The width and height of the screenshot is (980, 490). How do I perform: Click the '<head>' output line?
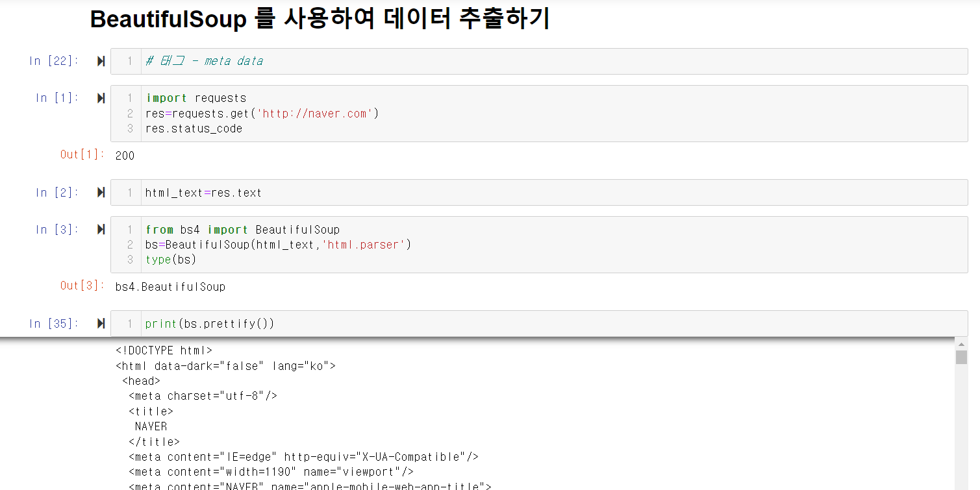(141, 381)
